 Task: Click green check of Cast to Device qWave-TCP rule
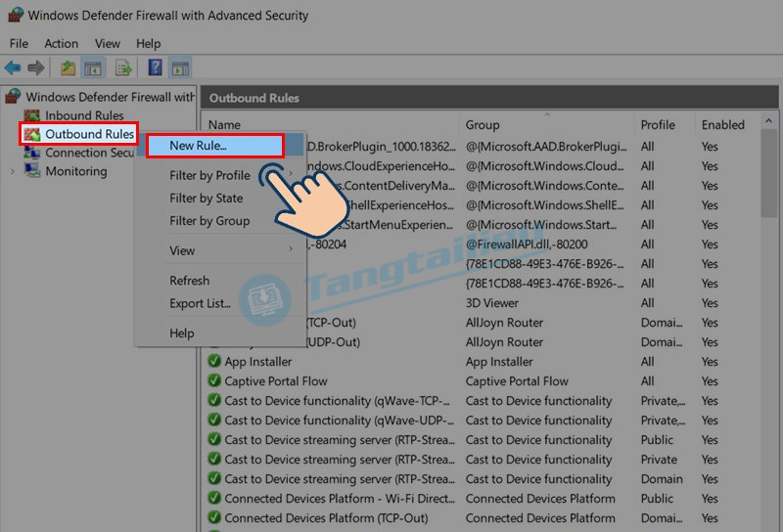pos(214,400)
